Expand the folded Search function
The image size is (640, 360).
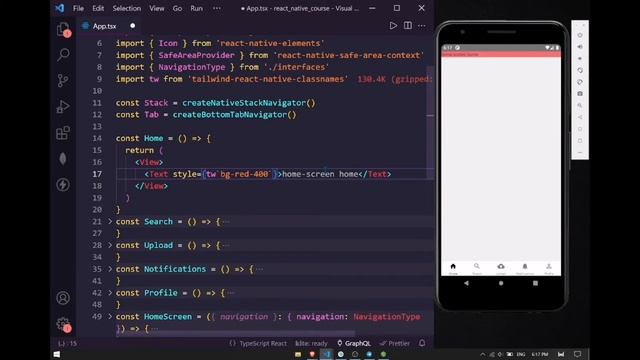tap(110, 221)
